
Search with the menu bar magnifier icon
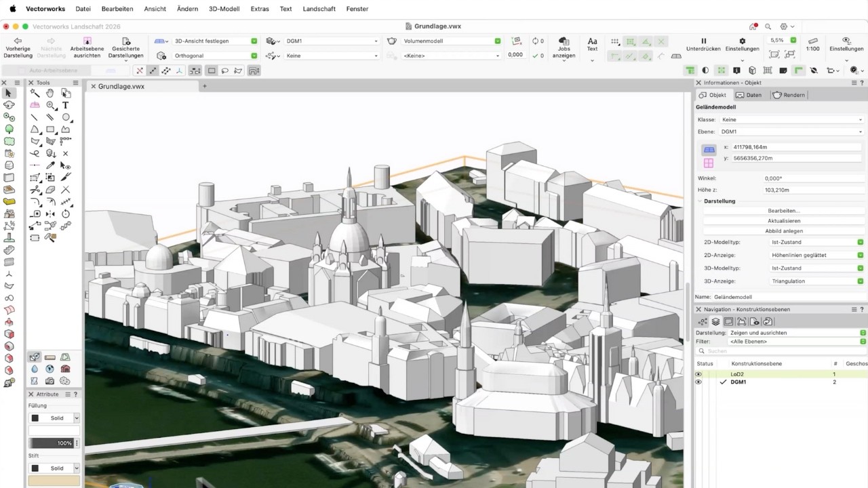pos(768,26)
